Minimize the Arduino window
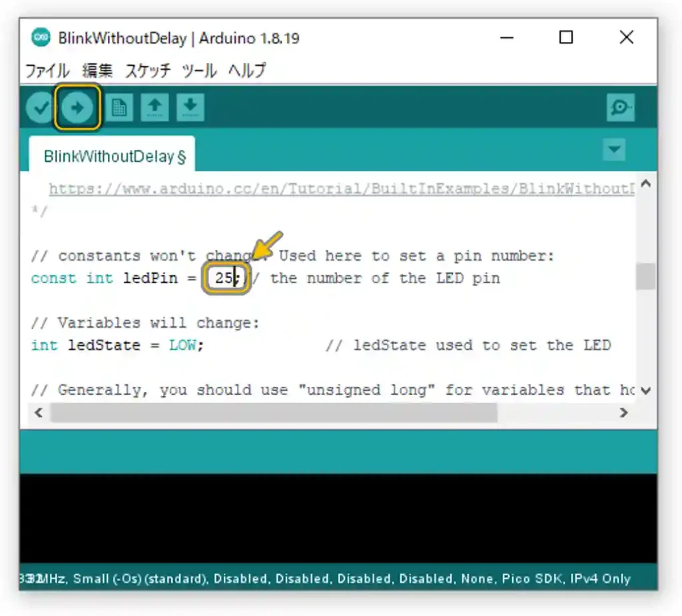682x616 pixels. tap(507, 38)
